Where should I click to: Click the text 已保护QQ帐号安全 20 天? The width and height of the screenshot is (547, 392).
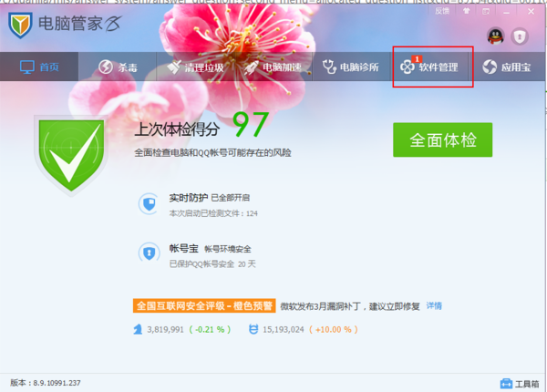pos(212,264)
